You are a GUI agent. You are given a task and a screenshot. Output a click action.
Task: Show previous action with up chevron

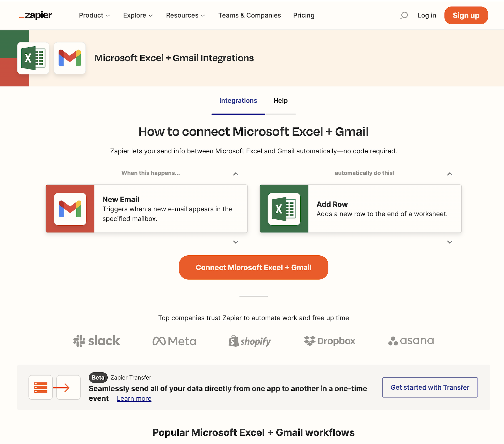pyautogui.click(x=450, y=174)
